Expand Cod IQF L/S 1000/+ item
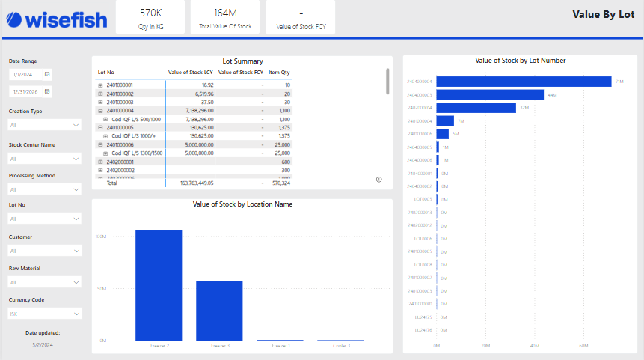 105,136
